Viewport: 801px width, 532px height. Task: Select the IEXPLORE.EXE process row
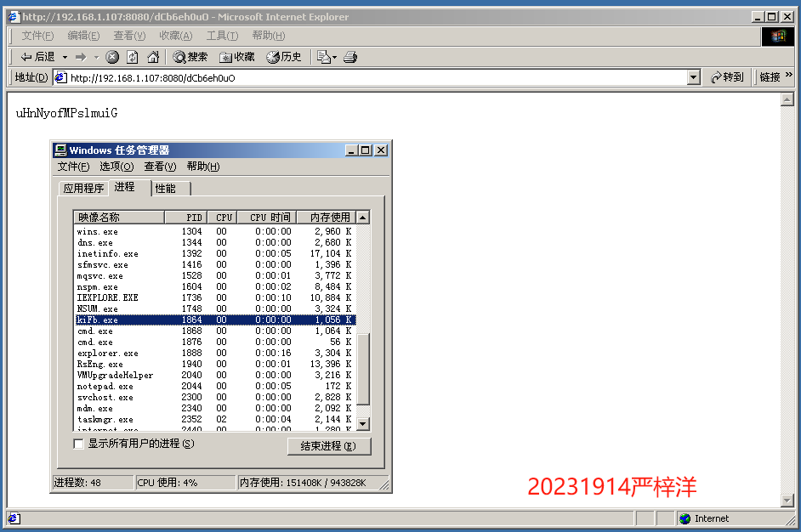click(214, 297)
